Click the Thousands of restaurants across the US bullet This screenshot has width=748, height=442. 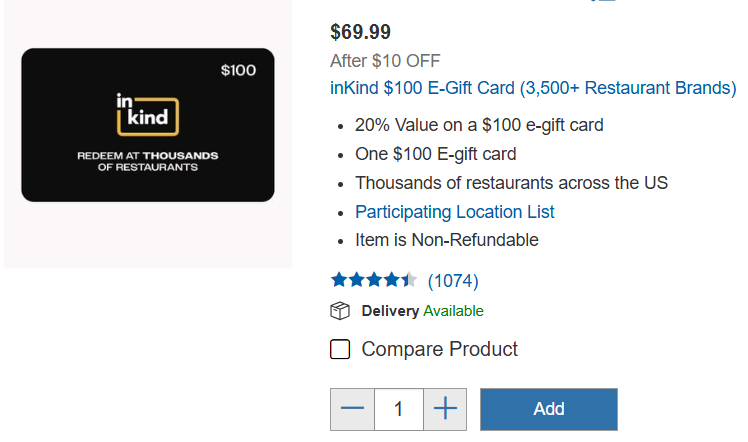511,183
